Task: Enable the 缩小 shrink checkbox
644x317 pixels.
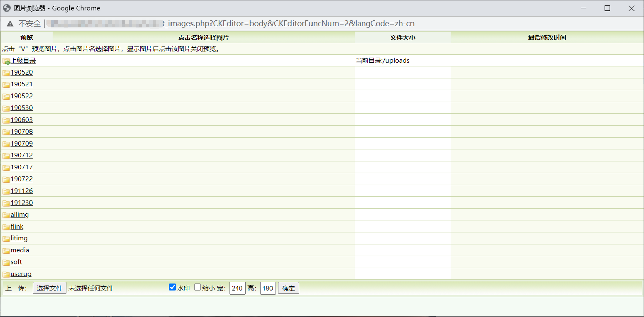Action: coord(197,287)
